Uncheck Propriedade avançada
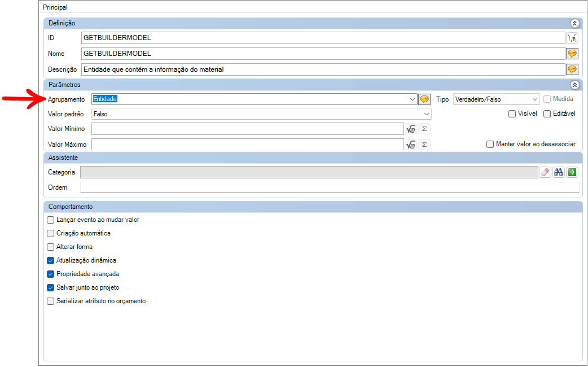Viewport: 588px width, 367px height. 51,274
